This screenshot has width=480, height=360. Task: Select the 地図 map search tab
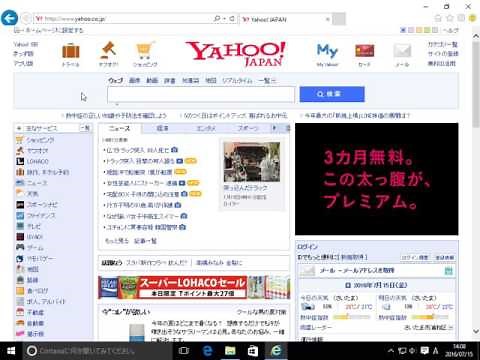(211, 80)
